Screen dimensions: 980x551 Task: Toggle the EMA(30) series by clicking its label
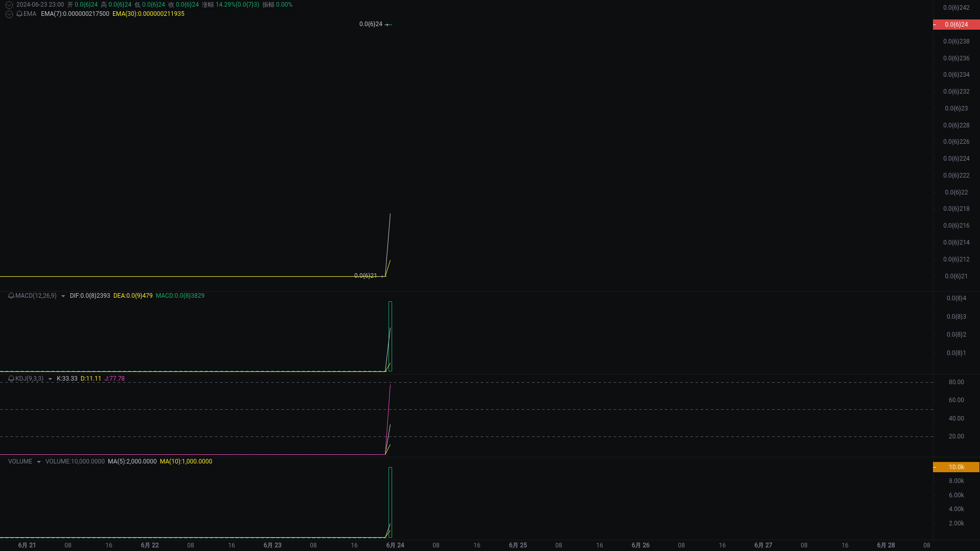[x=148, y=14]
